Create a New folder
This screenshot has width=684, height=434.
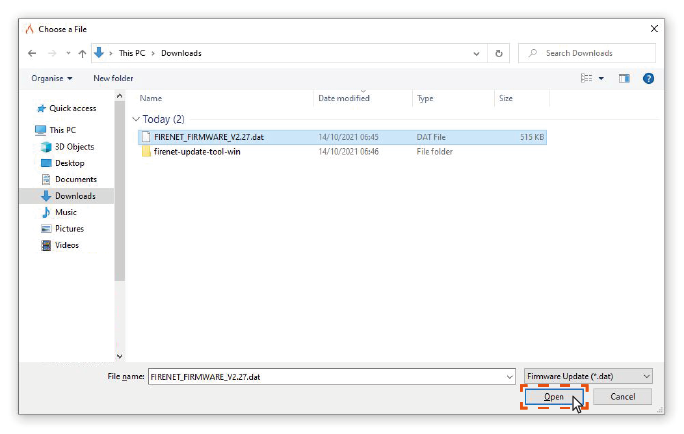click(x=113, y=79)
